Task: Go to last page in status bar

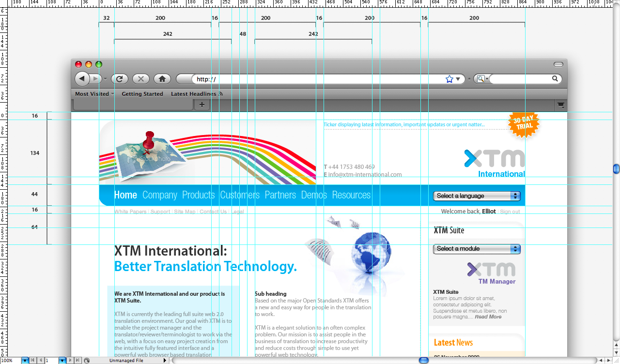Action: (x=77, y=361)
